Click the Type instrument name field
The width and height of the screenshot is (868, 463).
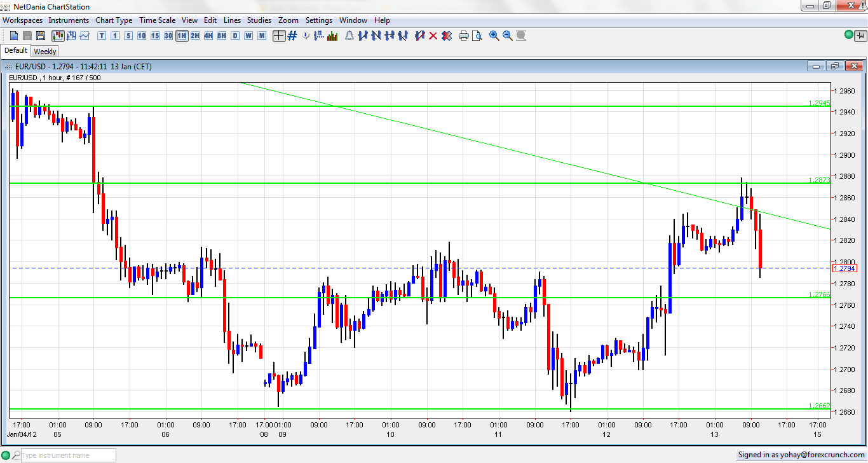coord(67,455)
